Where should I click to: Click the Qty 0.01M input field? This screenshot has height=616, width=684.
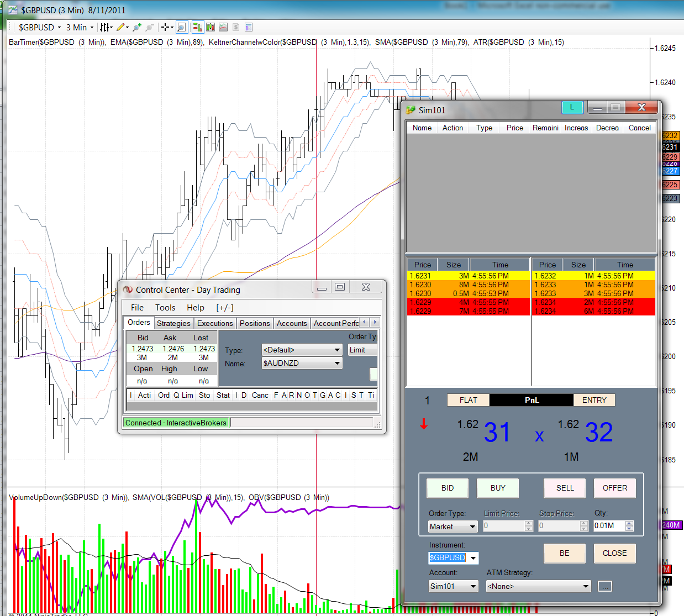609,526
